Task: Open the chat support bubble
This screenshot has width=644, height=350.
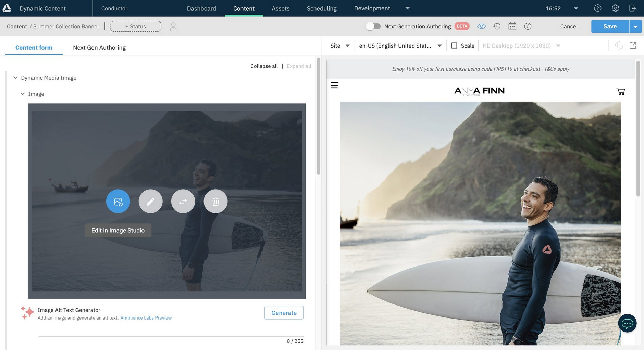Action: 627,323
